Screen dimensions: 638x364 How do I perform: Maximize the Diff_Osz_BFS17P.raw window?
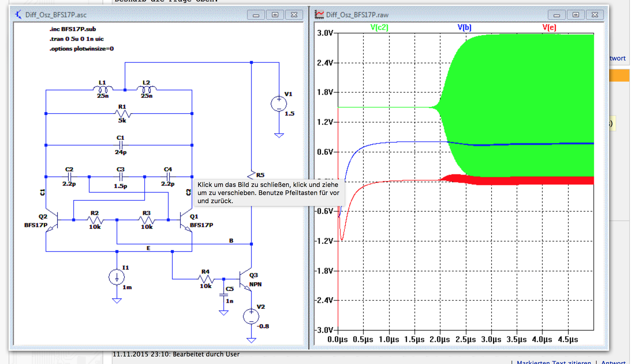[576, 14]
